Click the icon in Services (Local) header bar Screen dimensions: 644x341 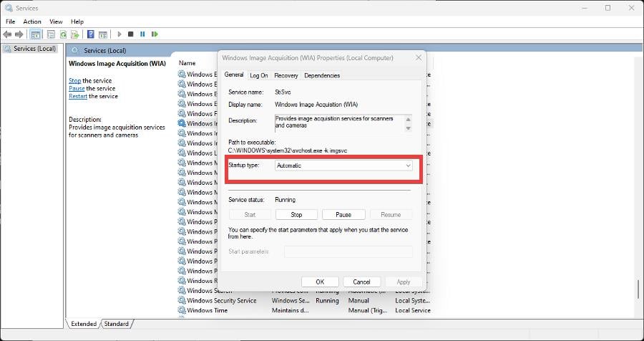click(x=74, y=50)
